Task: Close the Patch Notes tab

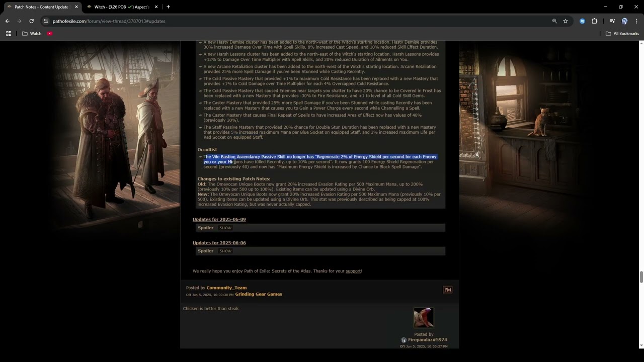Action: tap(76, 7)
